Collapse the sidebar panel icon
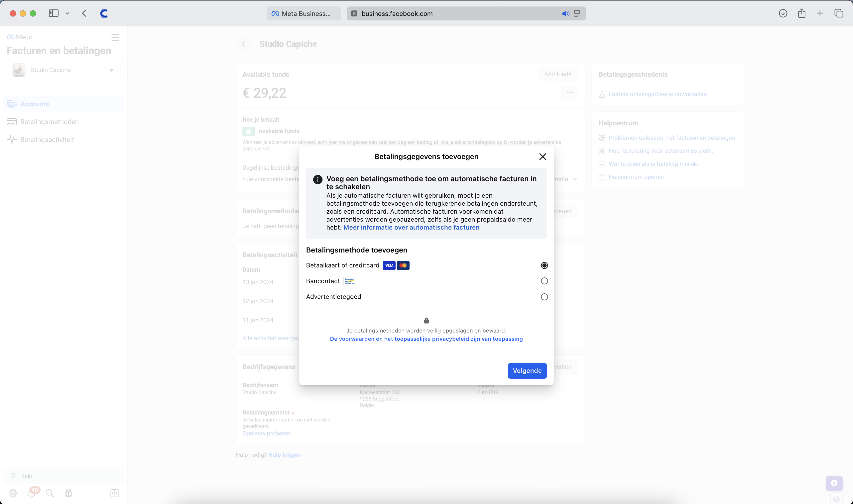Viewport: 853px width, 504px height. tap(114, 493)
